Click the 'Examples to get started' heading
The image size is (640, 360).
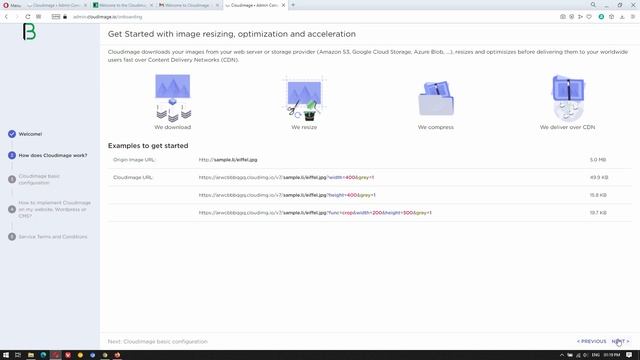tap(148, 146)
